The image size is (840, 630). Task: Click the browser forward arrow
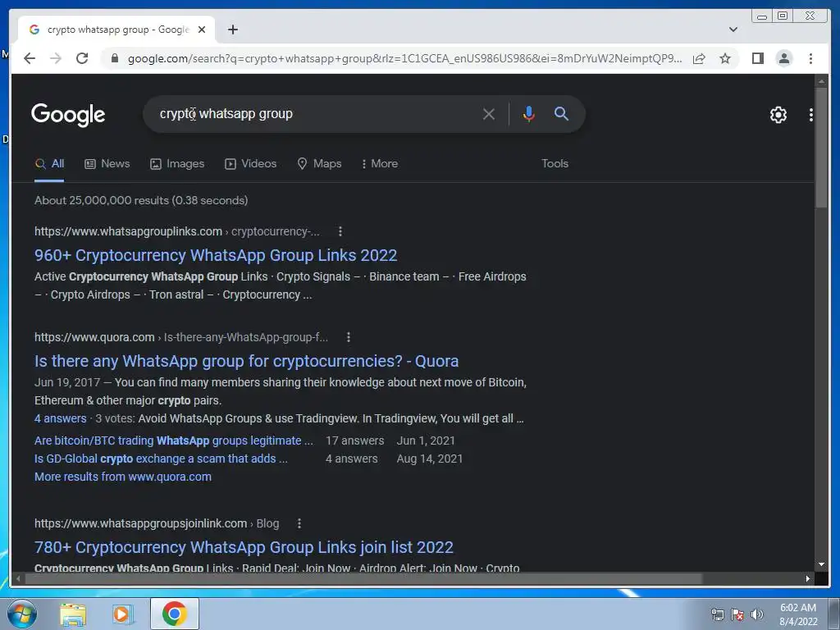56,58
